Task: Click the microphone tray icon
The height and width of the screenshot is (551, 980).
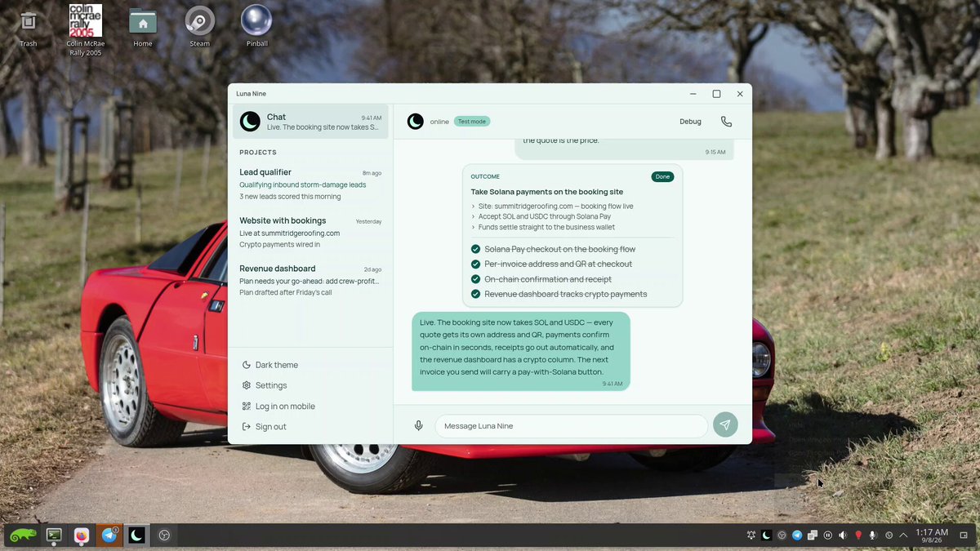Action: click(873, 535)
